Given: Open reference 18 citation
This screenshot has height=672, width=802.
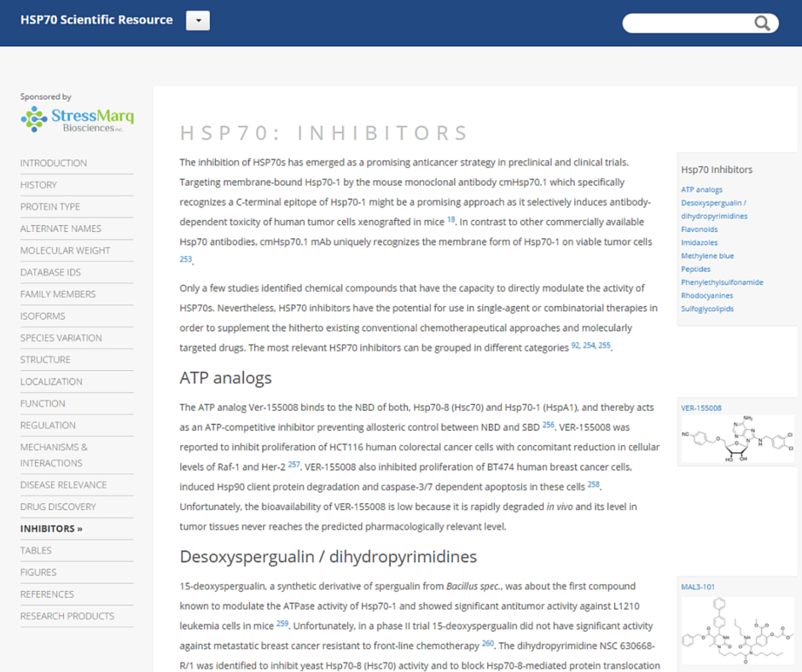Looking at the screenshot, I should [451, 219].
